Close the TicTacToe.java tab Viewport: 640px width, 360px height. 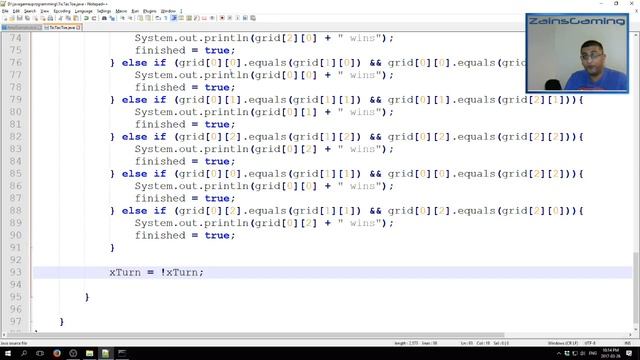point(78,27)
